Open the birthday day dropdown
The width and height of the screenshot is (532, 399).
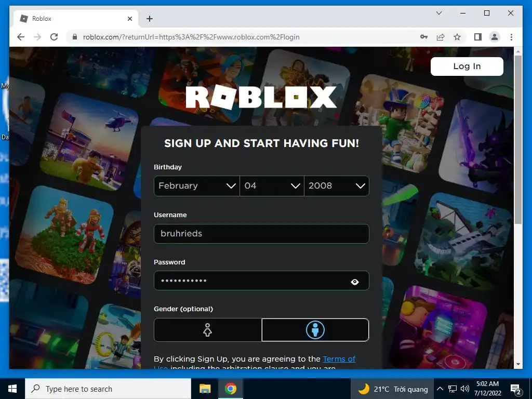(272, 186)
